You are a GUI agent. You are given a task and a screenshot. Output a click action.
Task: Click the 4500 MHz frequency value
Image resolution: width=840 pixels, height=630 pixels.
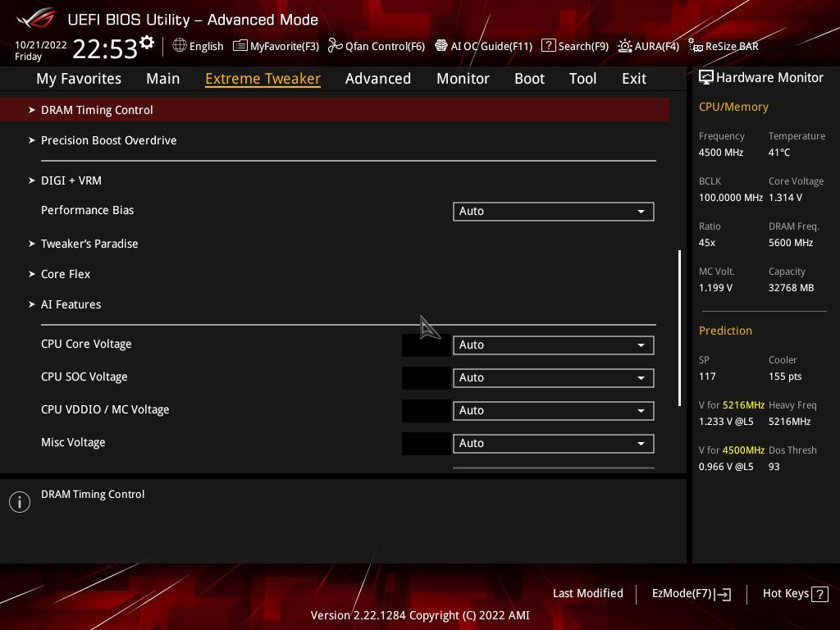(721, 153)
